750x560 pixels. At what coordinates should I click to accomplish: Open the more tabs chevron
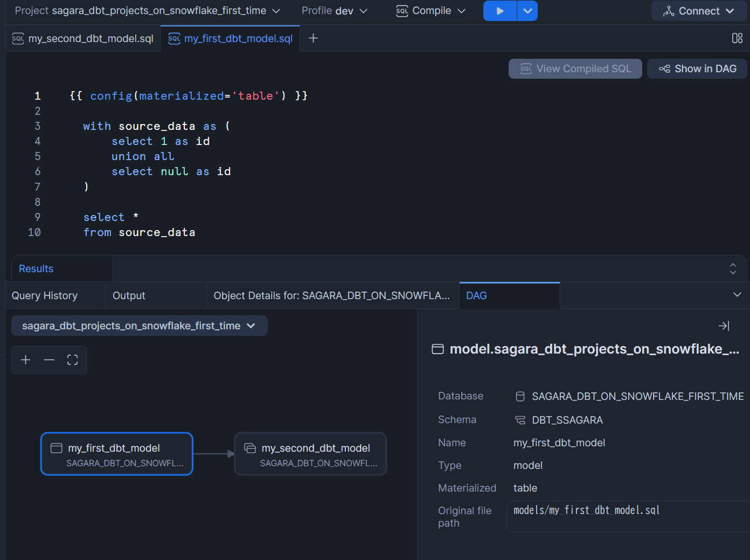coord(737,295)
